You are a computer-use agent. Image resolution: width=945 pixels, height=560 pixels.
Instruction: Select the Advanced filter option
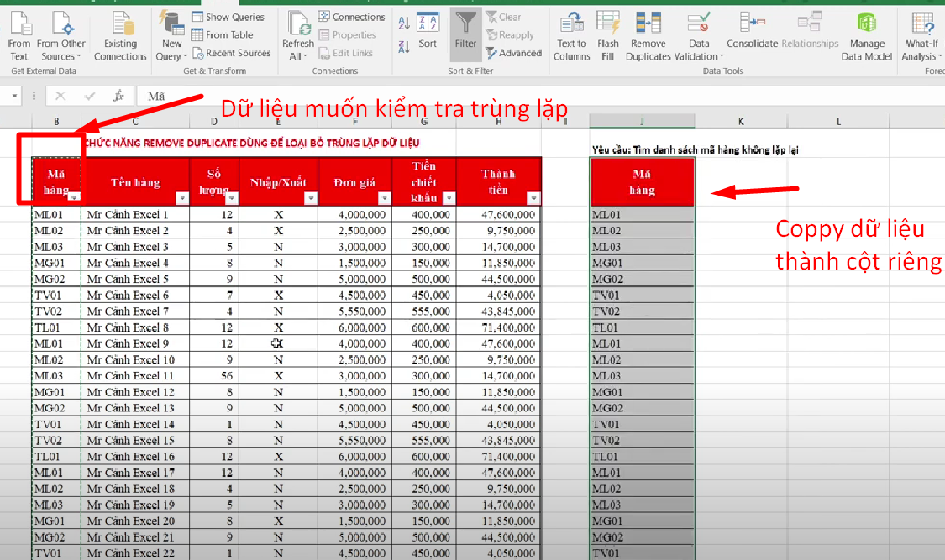(513, 53)
